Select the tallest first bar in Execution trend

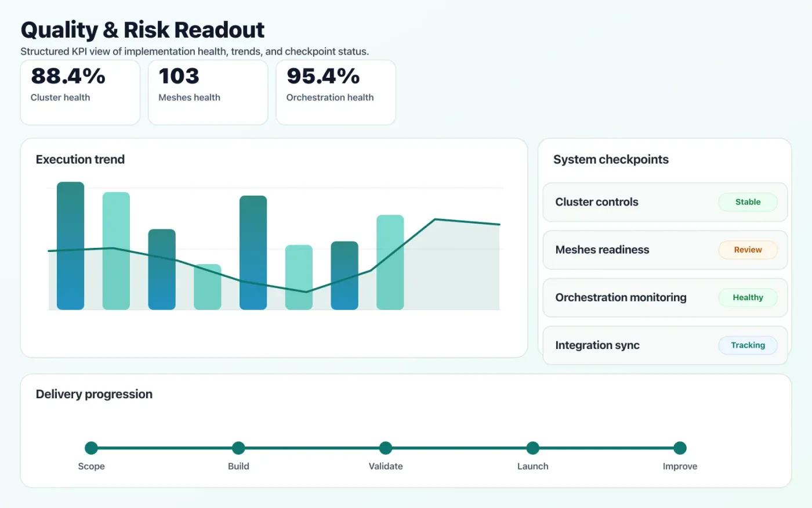tap(70, 245)
